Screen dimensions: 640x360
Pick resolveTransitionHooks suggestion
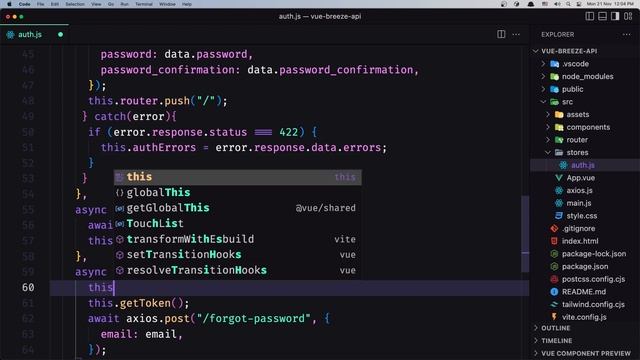point(238,270)
